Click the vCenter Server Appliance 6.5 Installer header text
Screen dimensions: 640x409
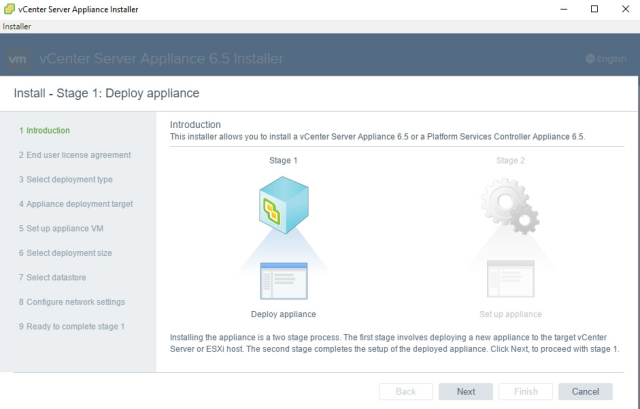tap(161, 59)
